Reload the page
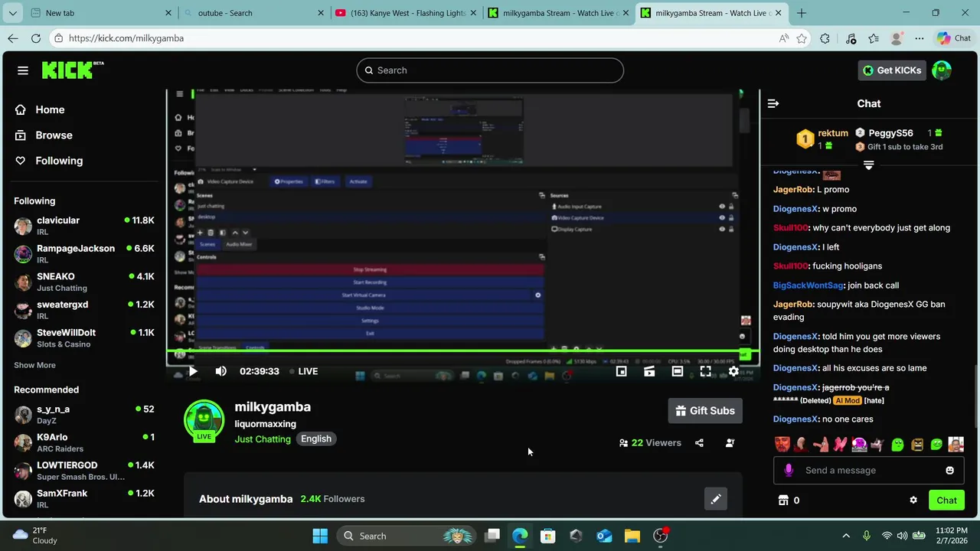 click(36, 38)
